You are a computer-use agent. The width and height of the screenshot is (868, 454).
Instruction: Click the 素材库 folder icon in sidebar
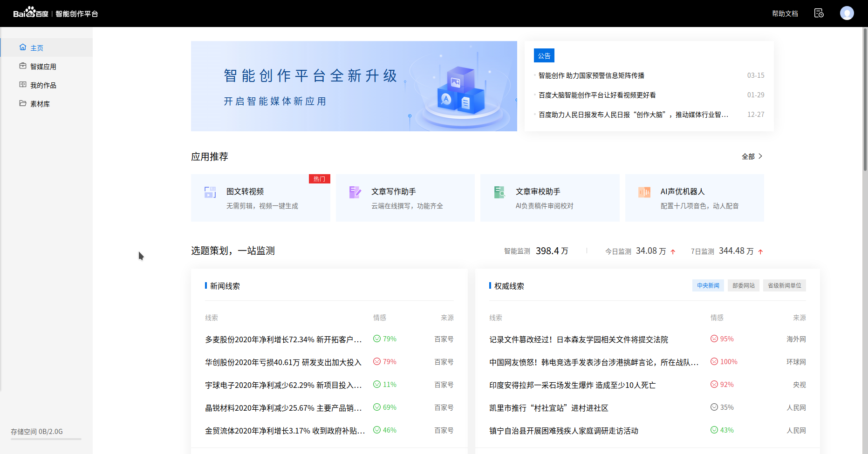click(23, 103)
